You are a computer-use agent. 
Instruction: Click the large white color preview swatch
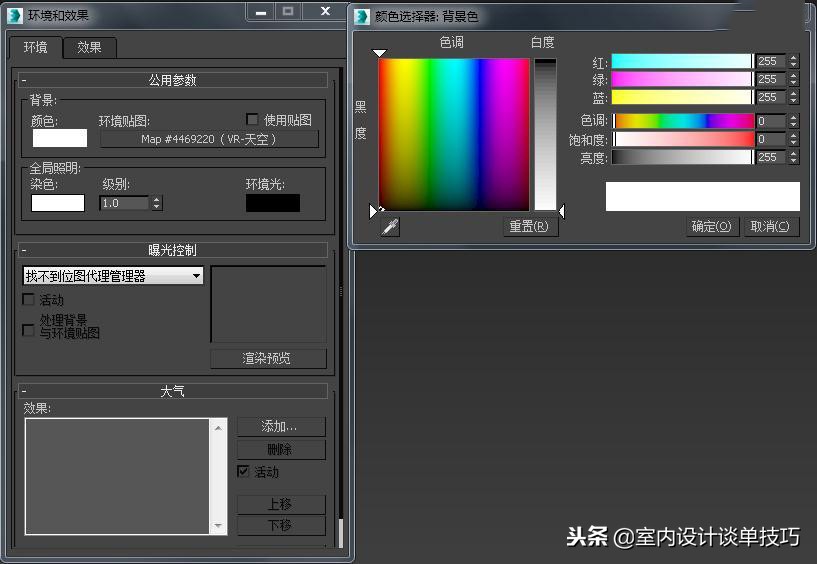(702, 196)
